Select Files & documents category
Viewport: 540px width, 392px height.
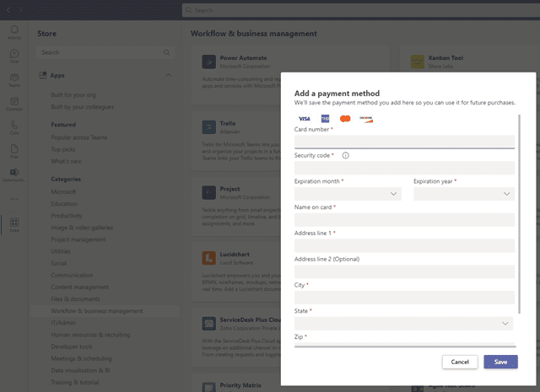click(75, 299)
